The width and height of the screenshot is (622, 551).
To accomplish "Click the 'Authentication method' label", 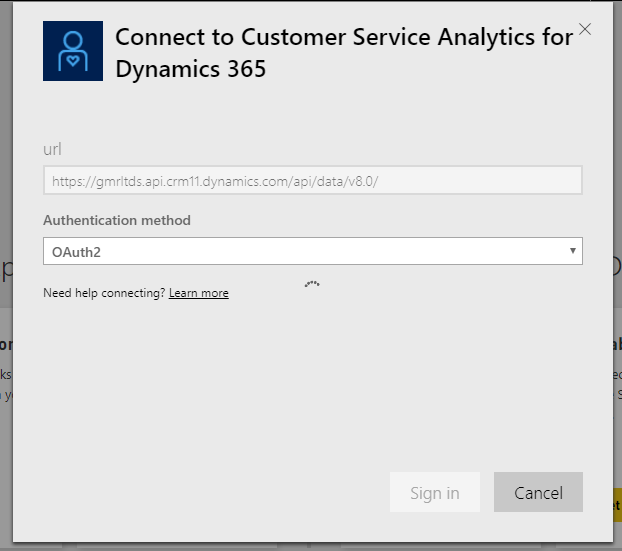I will (116, 220).
